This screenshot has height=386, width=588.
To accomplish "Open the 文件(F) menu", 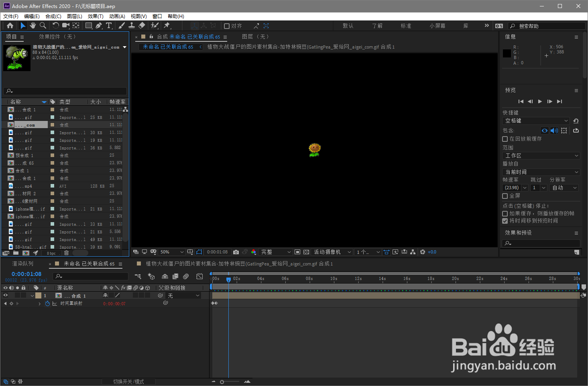I will (11, 16).
